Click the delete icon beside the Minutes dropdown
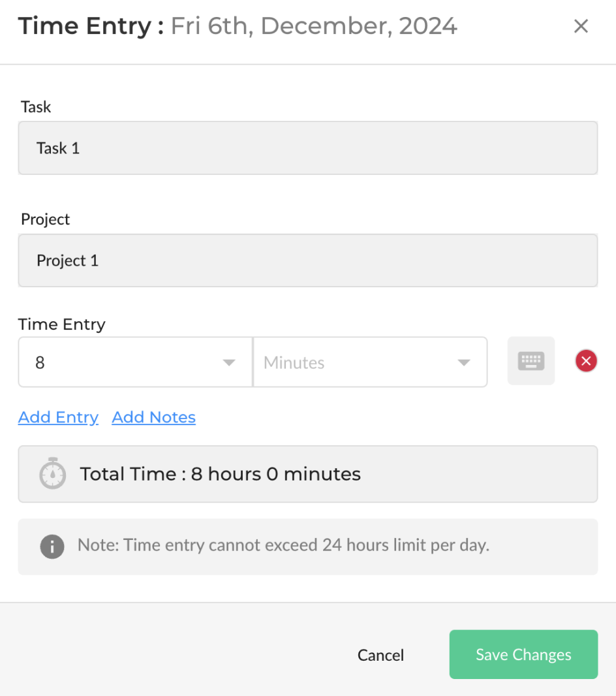The height and width of the screenshot is (696, 616). [x=585, y=361]
